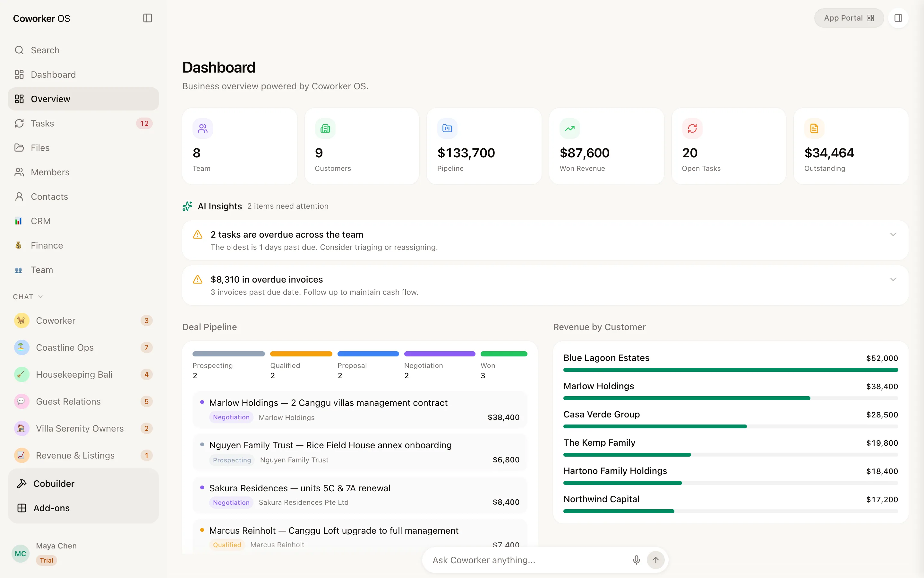Open the Marlow Holdings Canggu villas deal

tap(360, 410)
